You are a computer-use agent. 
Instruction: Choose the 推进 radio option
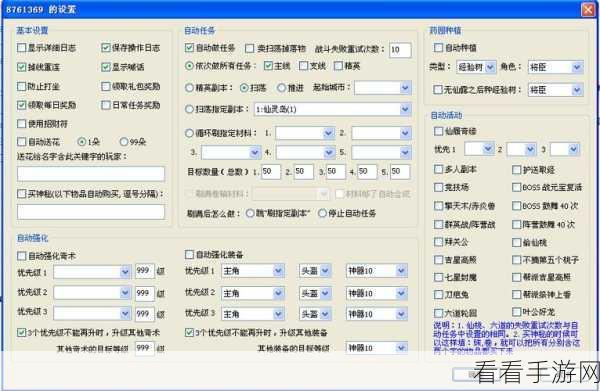pos(282,88)
